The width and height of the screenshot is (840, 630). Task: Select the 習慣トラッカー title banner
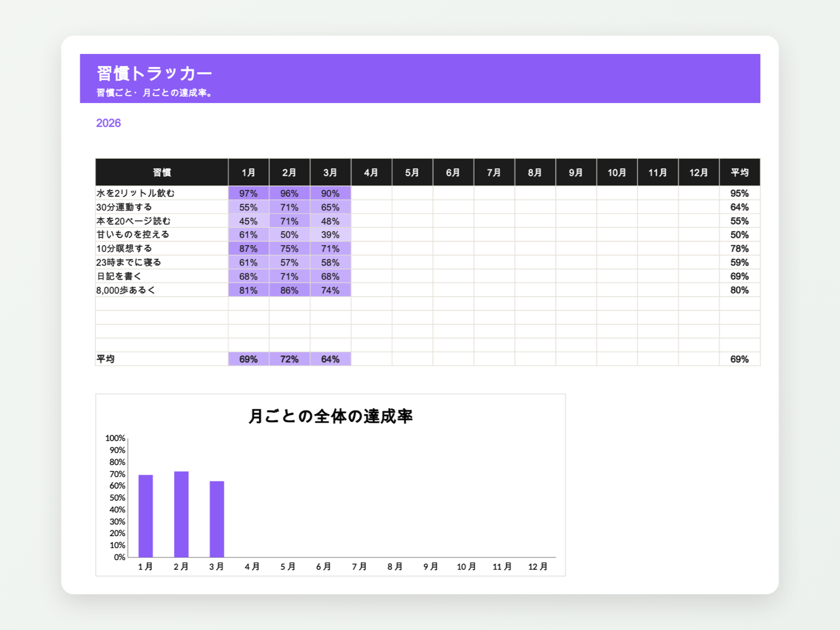coord(420,78)
